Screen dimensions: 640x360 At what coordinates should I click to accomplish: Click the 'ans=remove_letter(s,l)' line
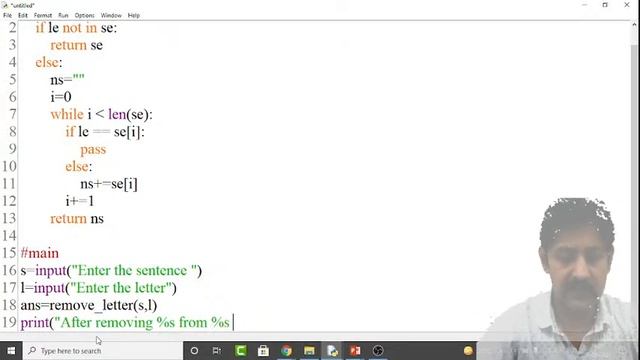89,305
